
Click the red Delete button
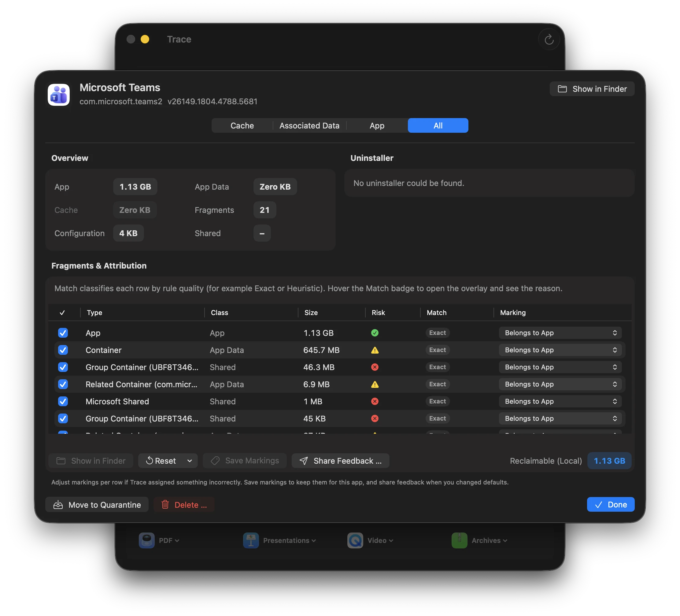[x=184, y=505]
